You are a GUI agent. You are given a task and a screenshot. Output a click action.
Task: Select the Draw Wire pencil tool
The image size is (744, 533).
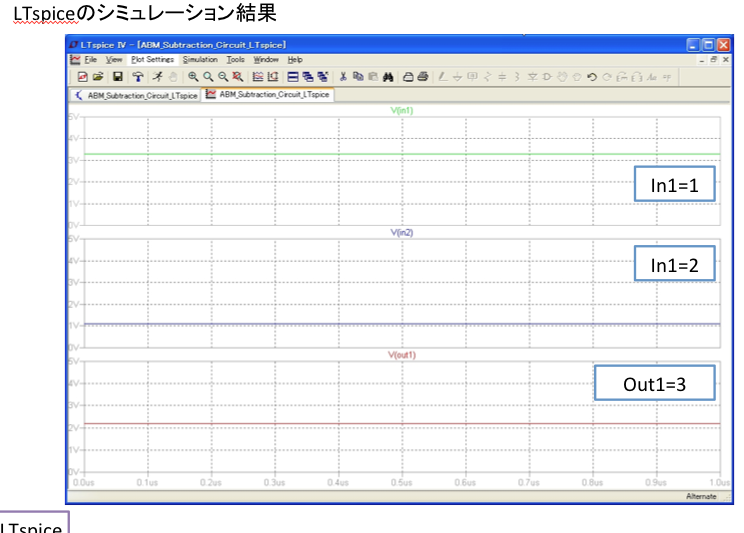(x=443, y=76)
